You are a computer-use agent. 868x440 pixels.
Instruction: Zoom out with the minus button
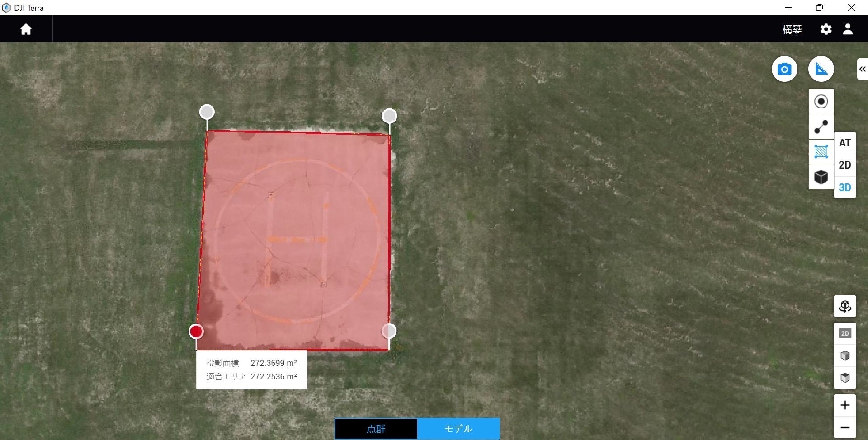click(x=844, y=428)
